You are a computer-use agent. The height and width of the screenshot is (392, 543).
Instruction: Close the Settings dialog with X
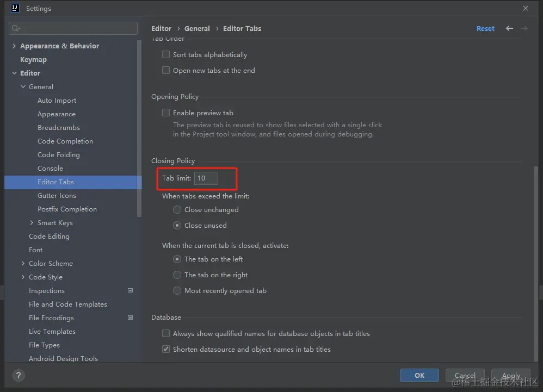pyautogui.click(x=526, y=8)
